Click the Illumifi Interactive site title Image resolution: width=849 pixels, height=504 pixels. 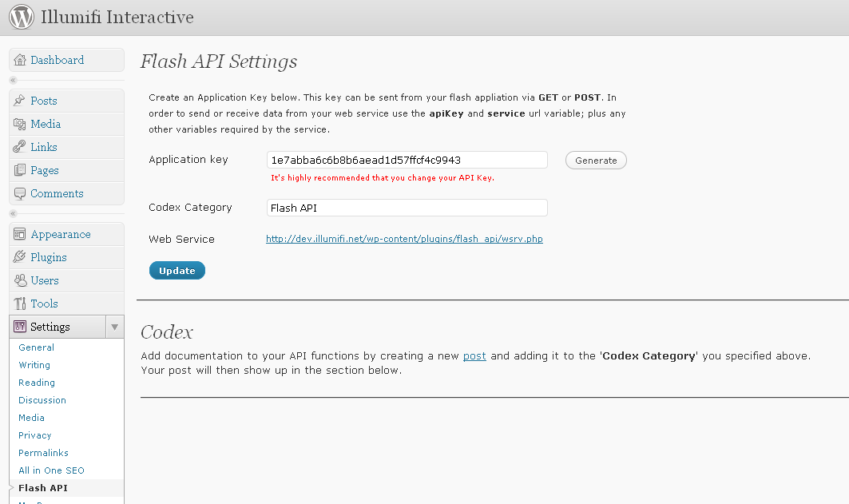coord(117,17)
